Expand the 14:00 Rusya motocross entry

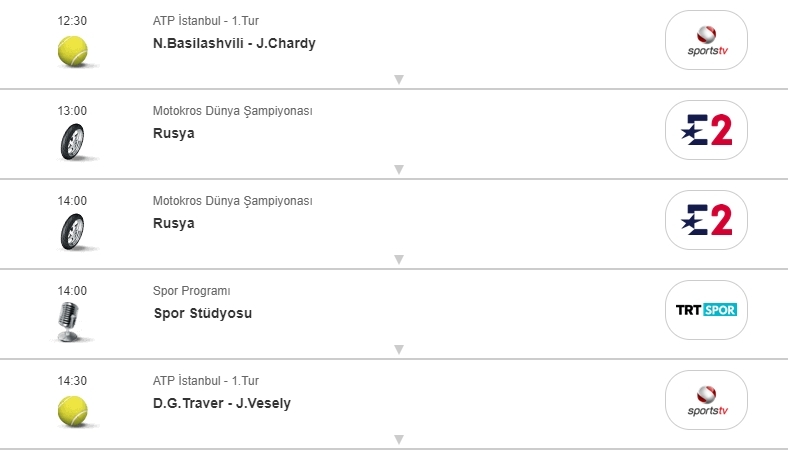tap(398, 259)
